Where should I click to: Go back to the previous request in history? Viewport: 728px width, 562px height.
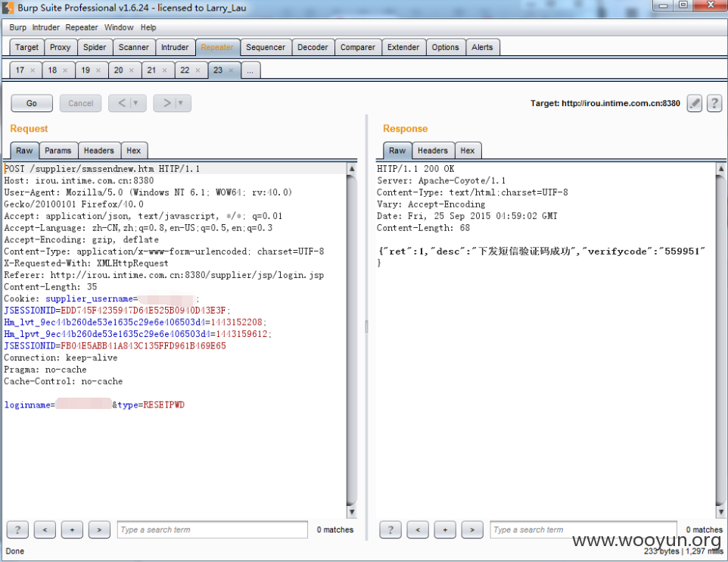(x=122, y=103)
